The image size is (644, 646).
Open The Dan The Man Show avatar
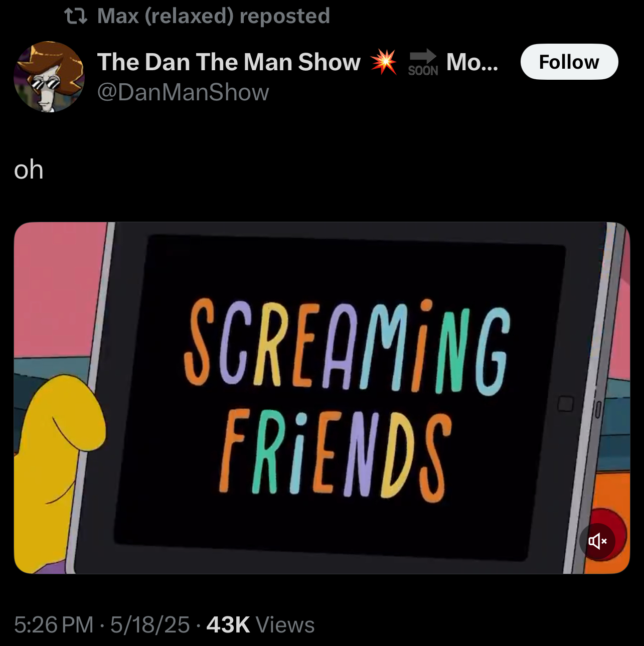(x=49, y=76)
